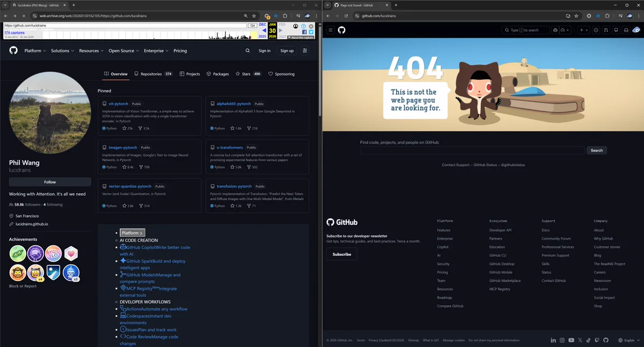
Task: Open YouTube icon in GitHub footer
Action: click(x=571, y=340)
